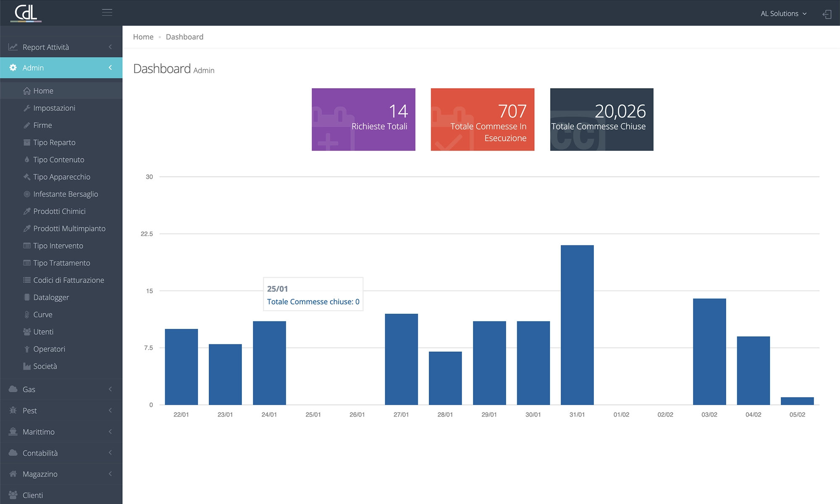Viewport: 840px width, 504px height.
Task: Click the Curve thermometer icon
Action: 27,315
